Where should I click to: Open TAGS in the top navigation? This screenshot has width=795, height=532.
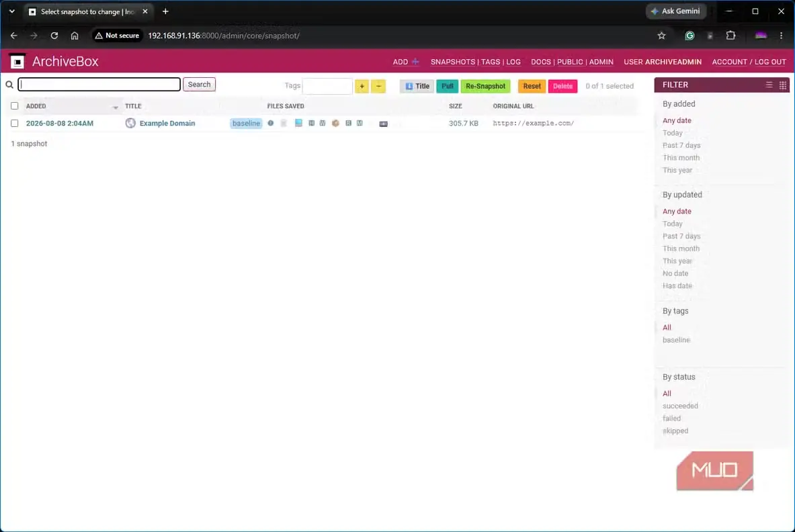[x=491, y=62]
